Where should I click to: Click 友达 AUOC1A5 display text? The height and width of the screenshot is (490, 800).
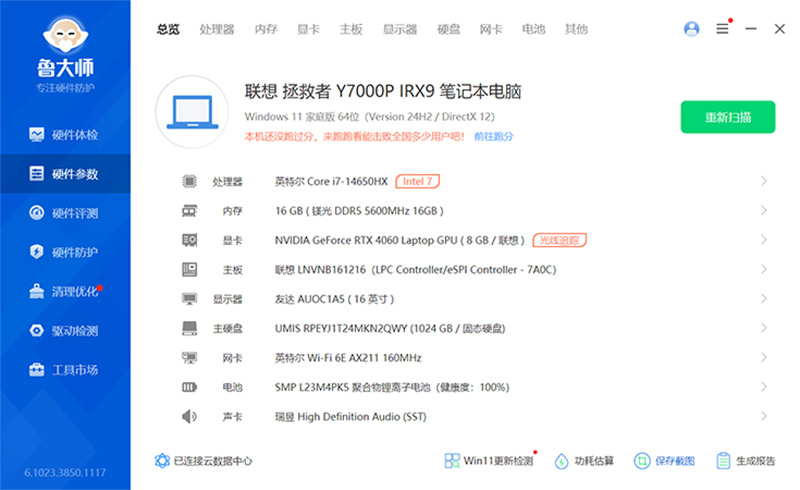[334, 299]
